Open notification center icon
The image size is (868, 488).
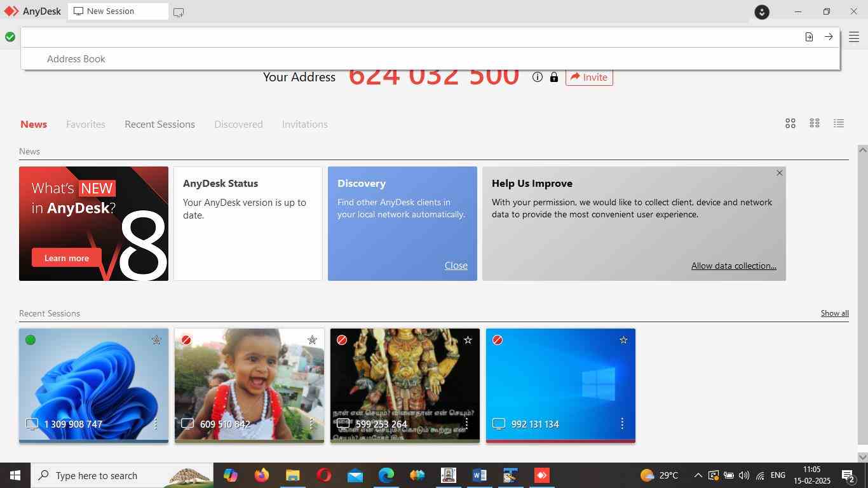tap(848, 475)
